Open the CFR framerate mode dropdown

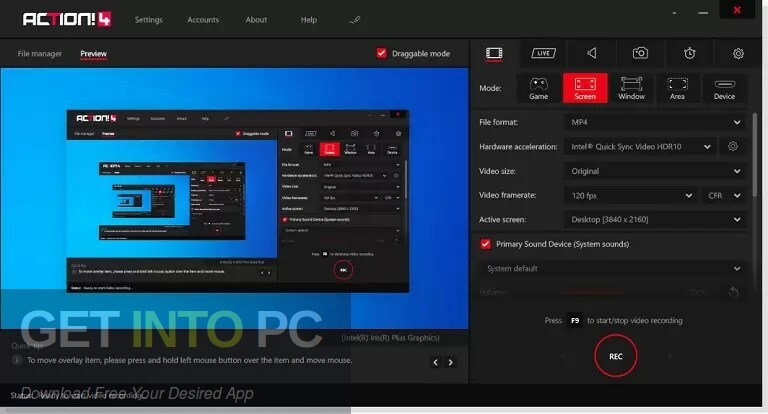724,195
